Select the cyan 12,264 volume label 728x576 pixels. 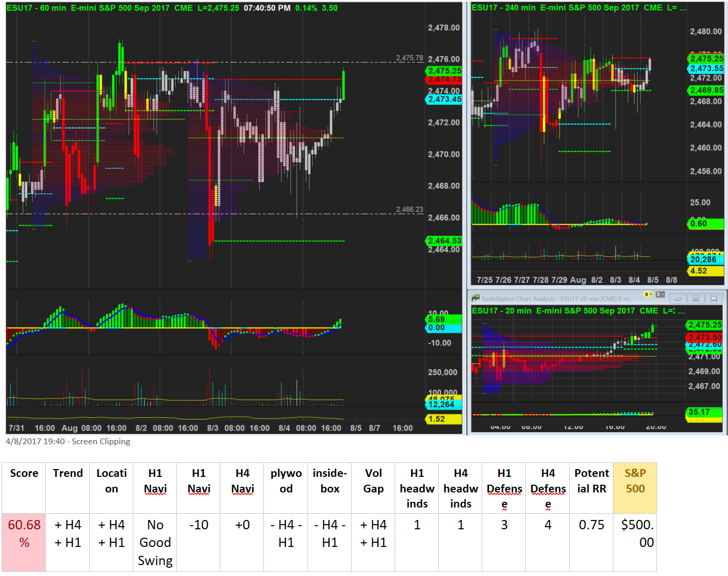click(x=444, y=404)
